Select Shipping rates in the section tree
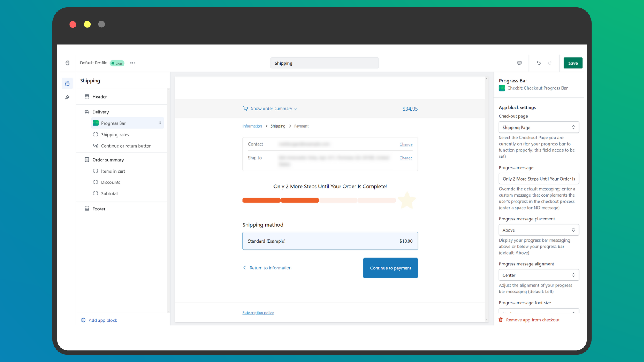Screen dimensions: 644x362 coord(115,135)
